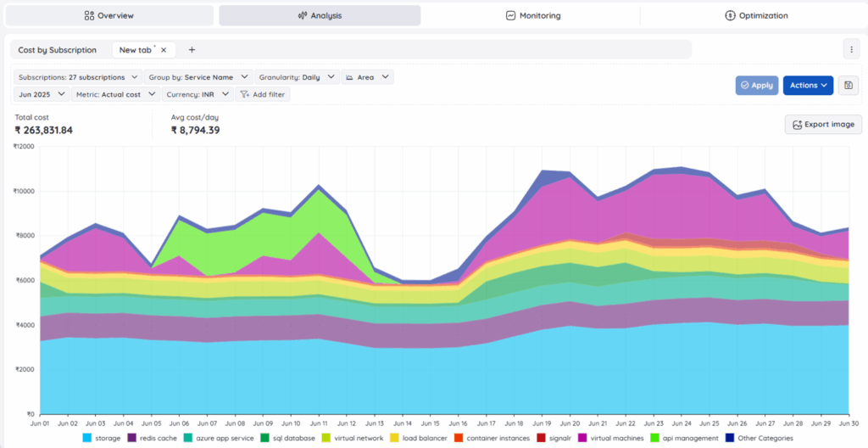Change the Granularity Daily dropdown
The image size is (868, 448).
click(297, 77)
